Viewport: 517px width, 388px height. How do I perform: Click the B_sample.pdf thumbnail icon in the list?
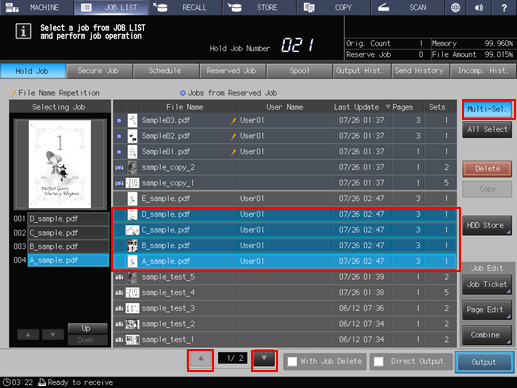132,246
